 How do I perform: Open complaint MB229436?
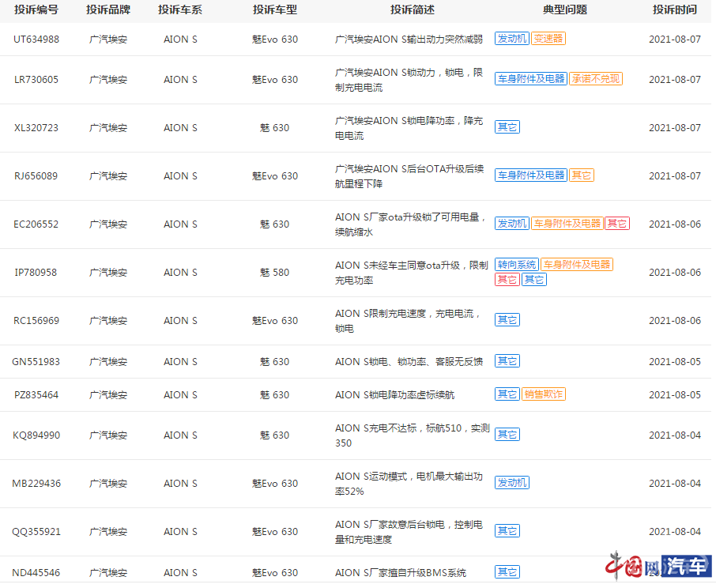(x=36, y=484)
